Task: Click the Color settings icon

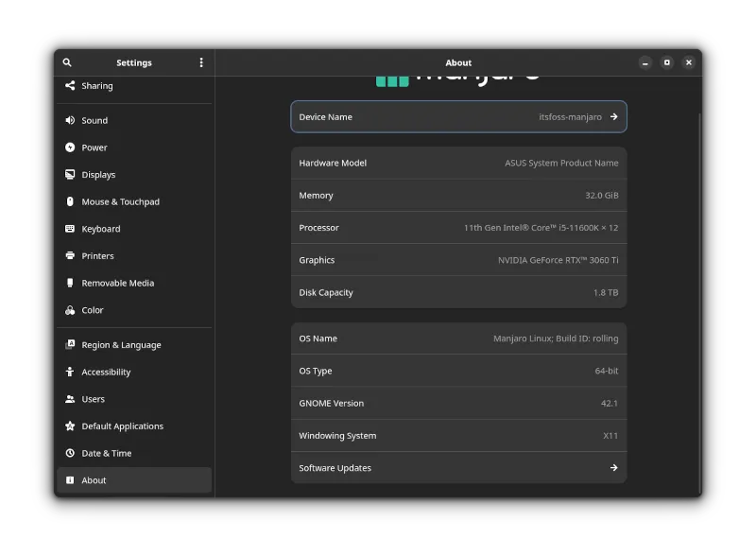Action: 68,310
